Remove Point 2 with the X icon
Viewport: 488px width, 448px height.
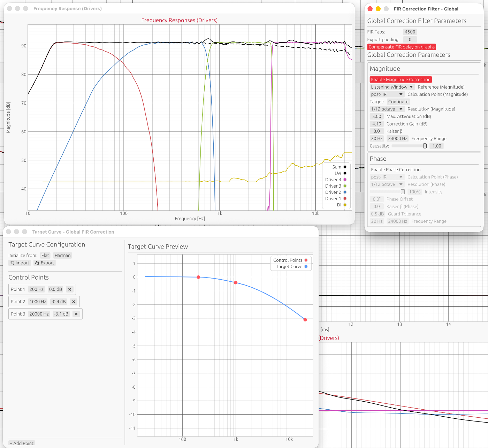click(x=74, y=302)
